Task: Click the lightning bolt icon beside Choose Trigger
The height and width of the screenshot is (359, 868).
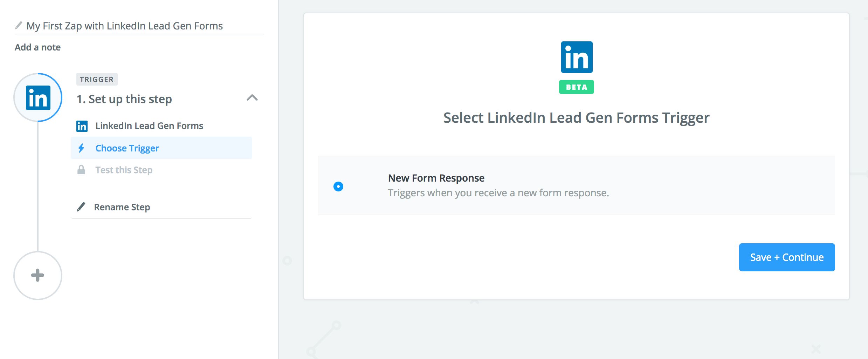Action: [82, 148]
